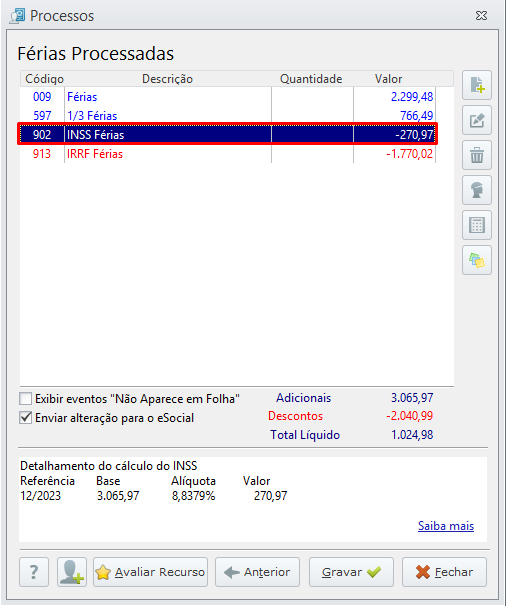Open the Saiba mais link
The image size is (506, 606).
pyautogui.click(x=446, y=526)
